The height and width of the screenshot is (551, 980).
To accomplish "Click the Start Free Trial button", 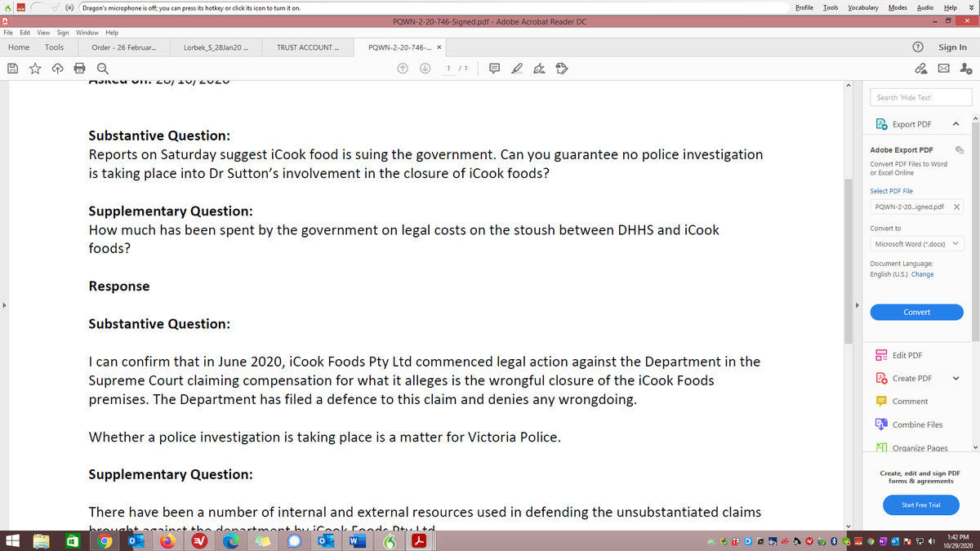I will point(920,505).
